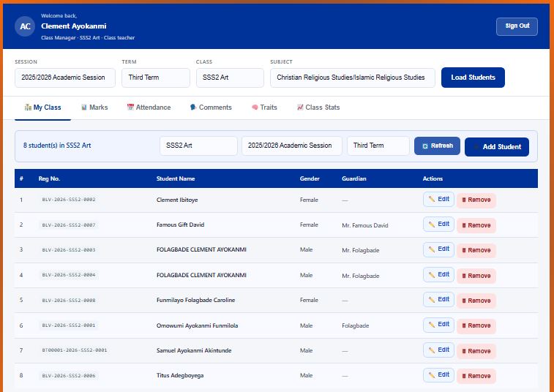The image size is (554, 392).
Task: Open the Third Term selector in the student bar
Action: (378, 146)
